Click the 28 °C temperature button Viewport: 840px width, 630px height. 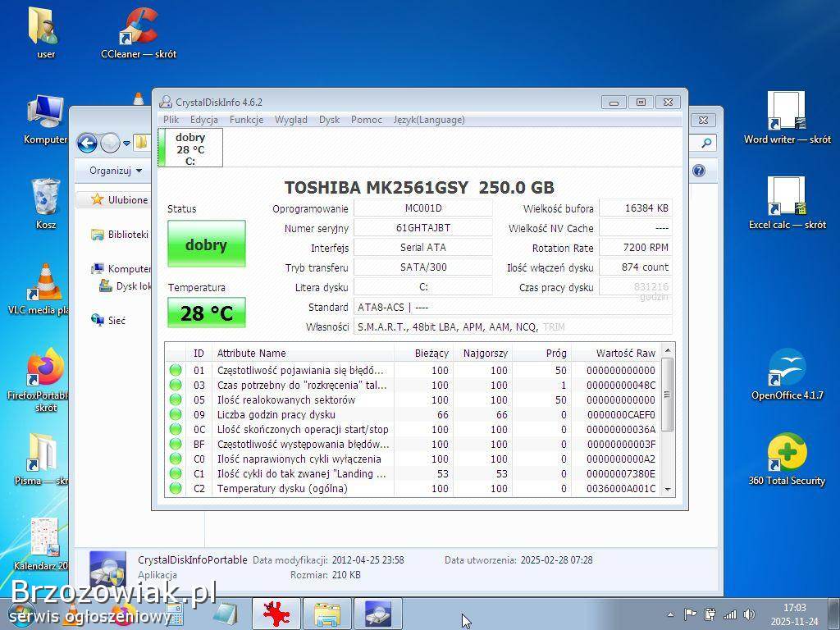click(x=206, y=313)
